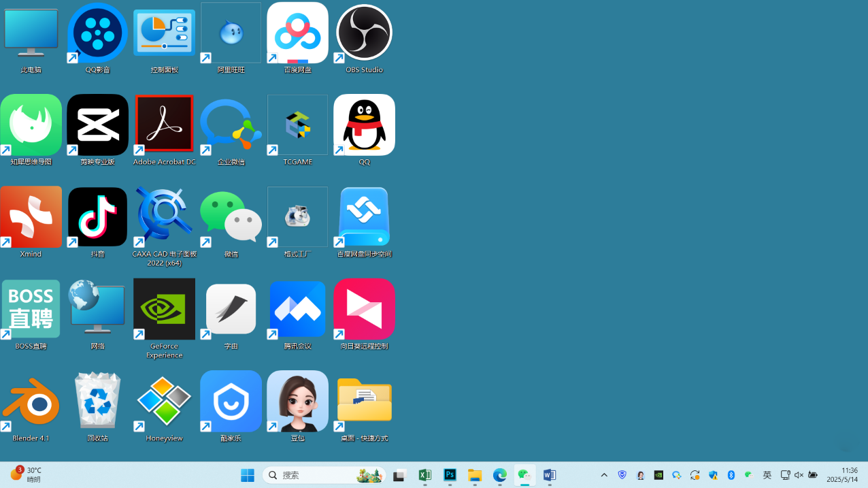Open the 11:36 clock and calendar
This screenshot has height=488, width=868.
click(842, 475)
